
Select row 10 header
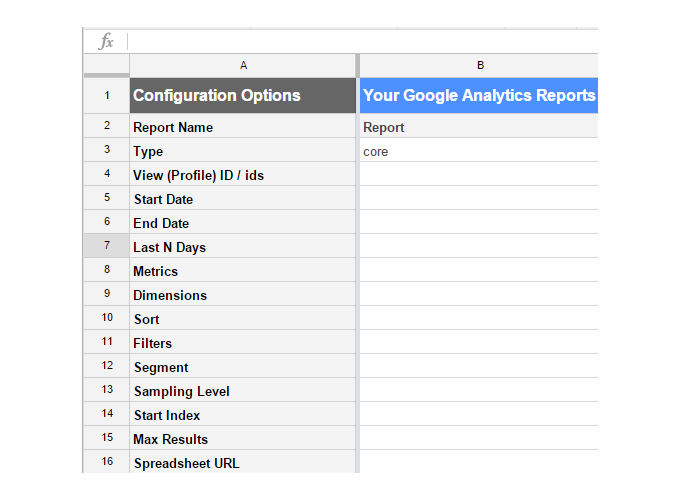[106, 317]
